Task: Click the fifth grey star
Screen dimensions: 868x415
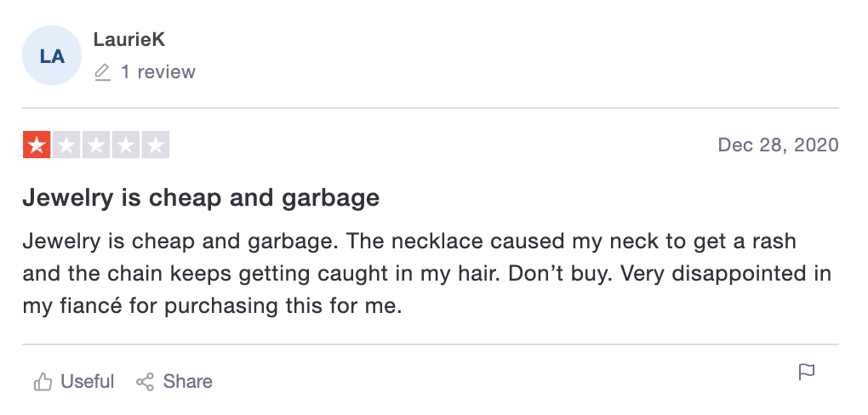Action: pyautogui.click(x=156, y=145)
